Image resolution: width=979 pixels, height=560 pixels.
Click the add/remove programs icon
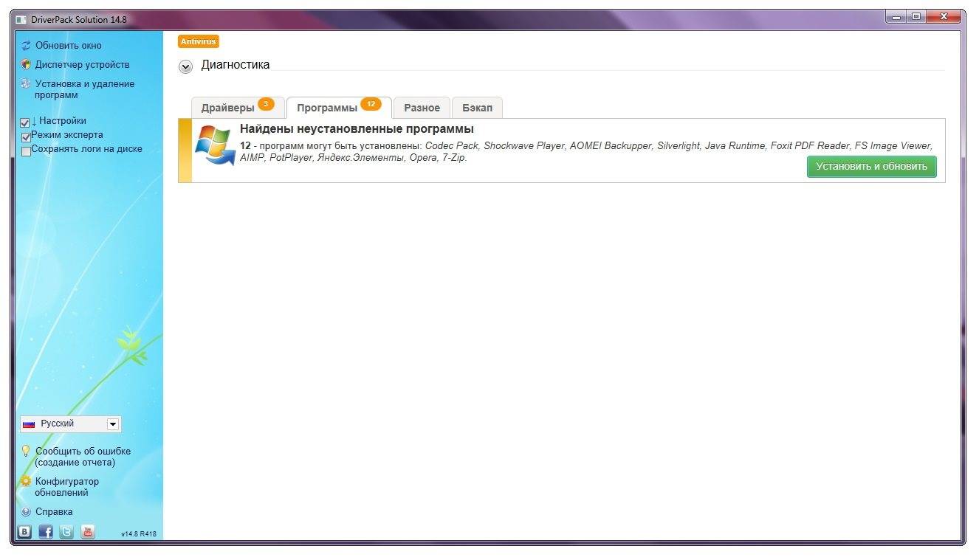(26, 84)
